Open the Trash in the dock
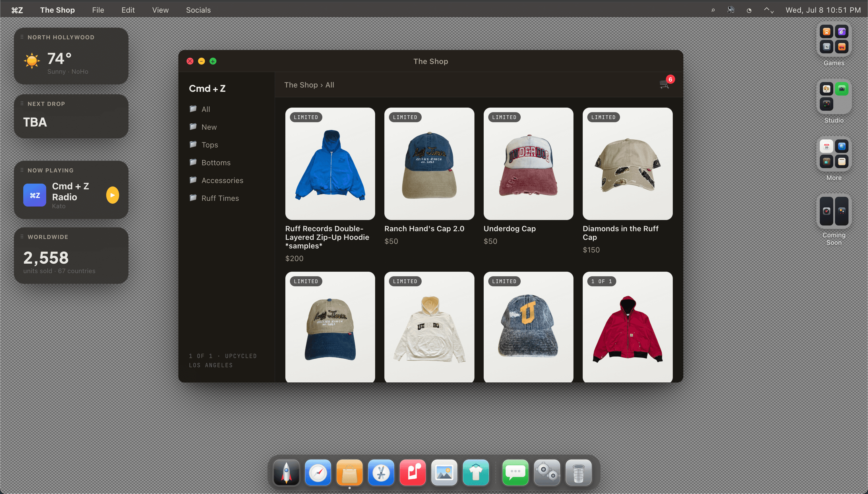 578,472
